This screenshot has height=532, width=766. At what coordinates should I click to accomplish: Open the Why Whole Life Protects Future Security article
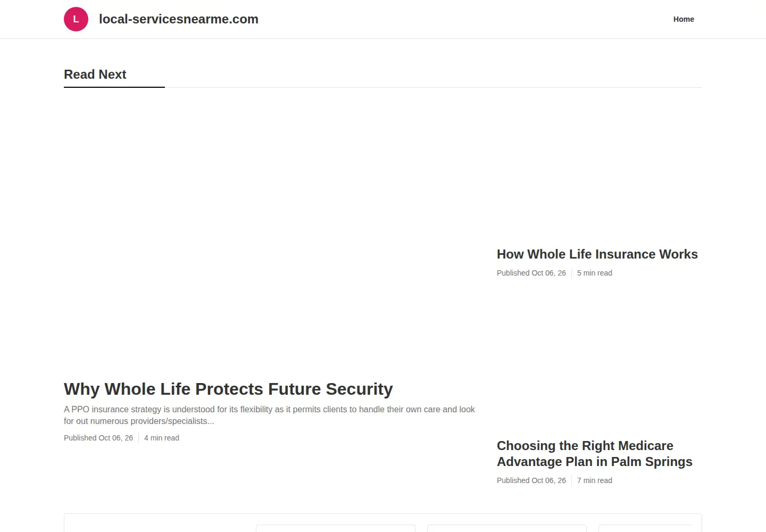(228, 389)
